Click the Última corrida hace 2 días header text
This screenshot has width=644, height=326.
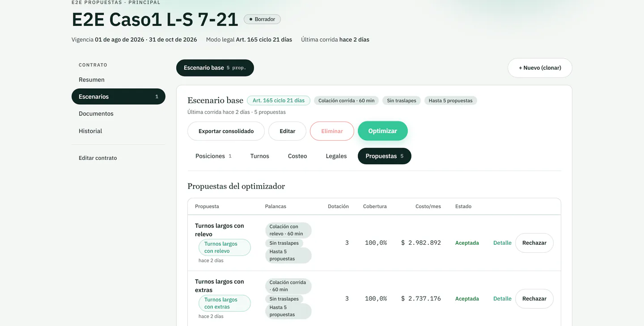(x=335, y=40)
